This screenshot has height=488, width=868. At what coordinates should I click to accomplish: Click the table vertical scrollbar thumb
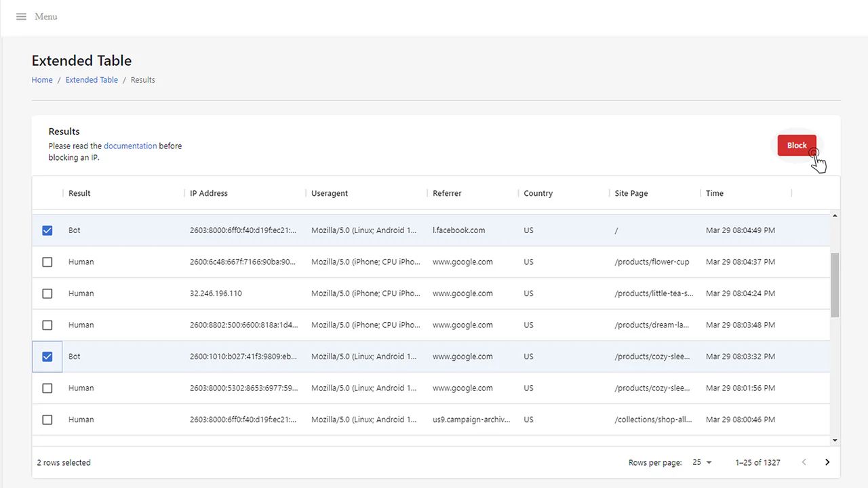click(x=835, y=285)
